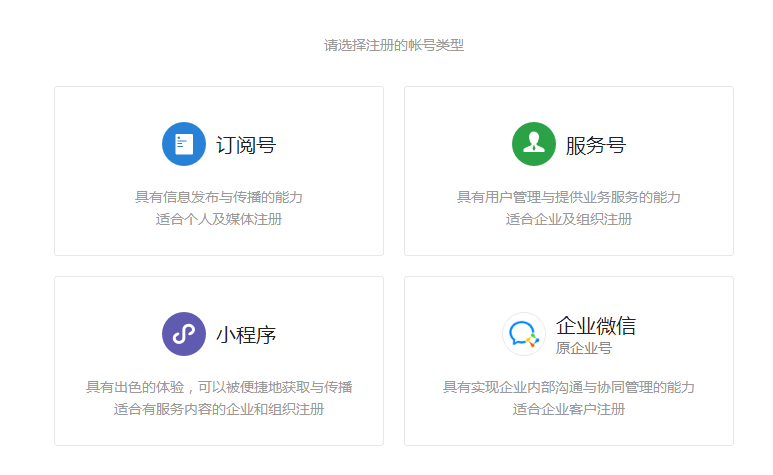Select the 企业微信 title text
Image resolution: width=773 pixels, height=475 pixels.
pos(596,326)
